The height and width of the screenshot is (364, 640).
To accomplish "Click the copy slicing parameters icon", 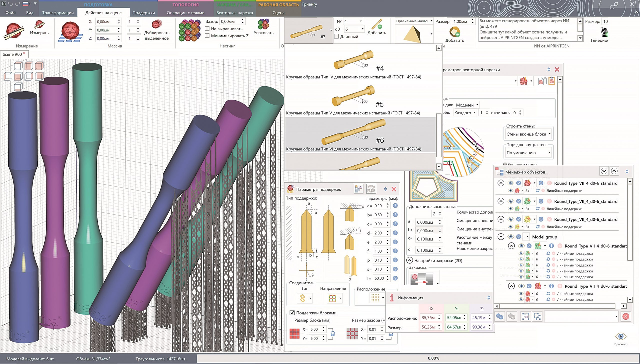I will pyautogui.click(x=541, y=81).
